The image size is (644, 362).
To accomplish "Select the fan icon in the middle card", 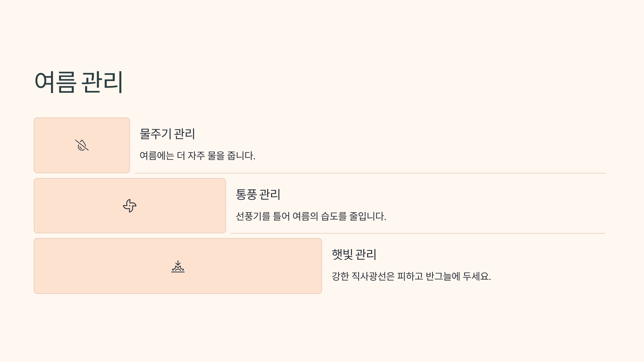I will [130, 206].
